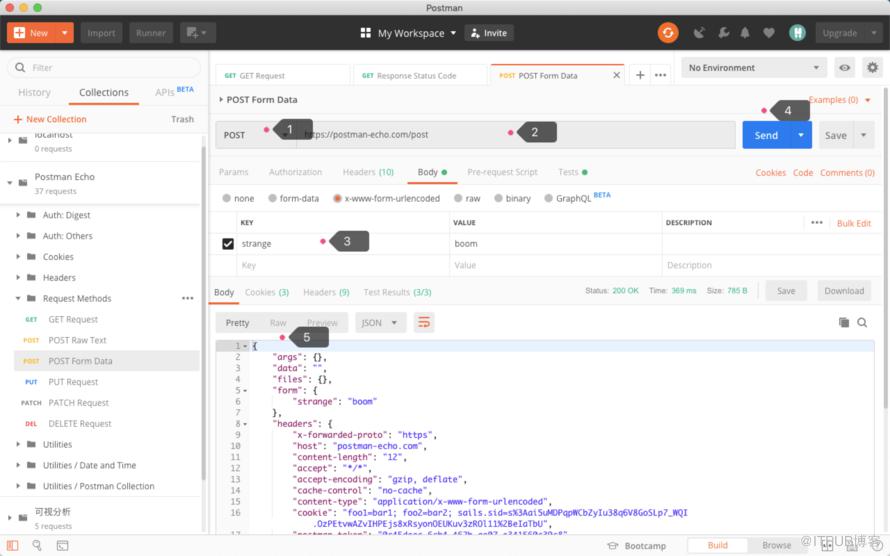Select form-data body type
Screen dimensions: 890x556
[272, 198]
